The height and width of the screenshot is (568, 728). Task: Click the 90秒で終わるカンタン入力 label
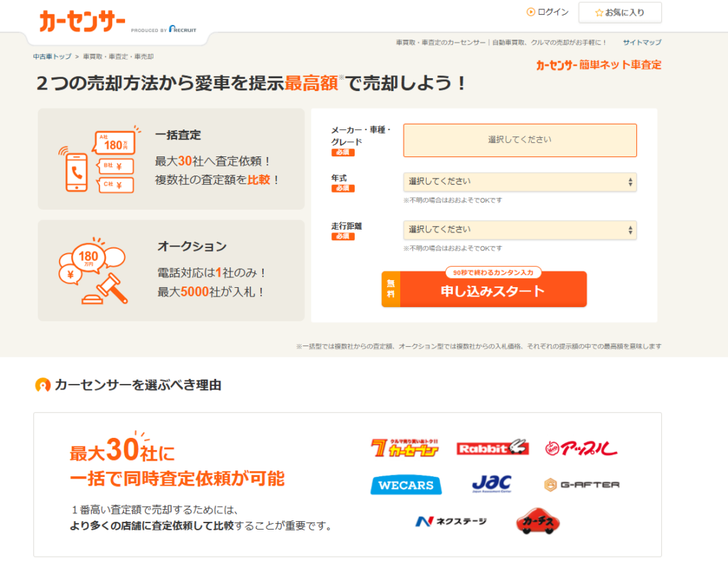[x=493, y=272]
